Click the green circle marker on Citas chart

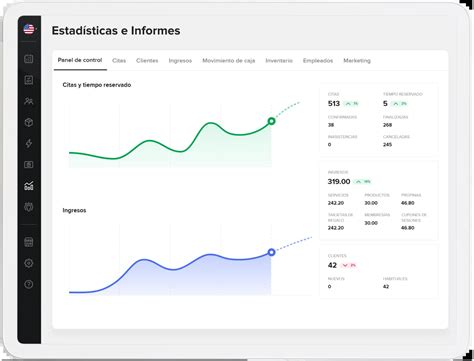click(x=271, y=121)
